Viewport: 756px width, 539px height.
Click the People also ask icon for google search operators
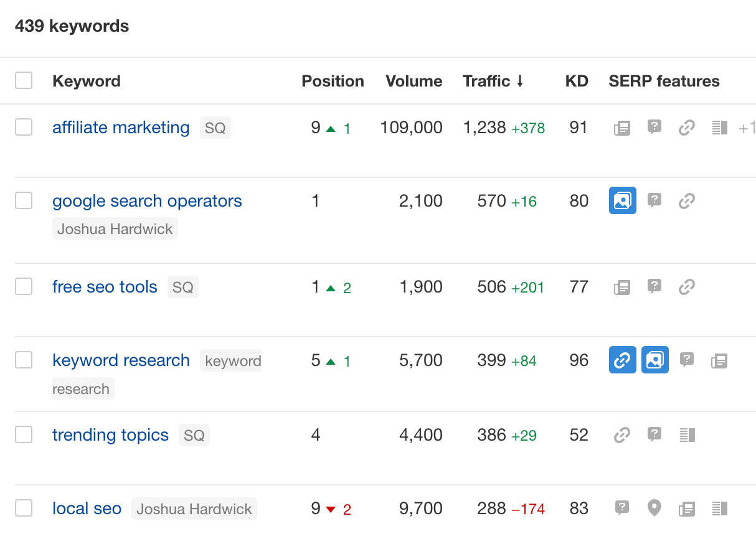654,200
